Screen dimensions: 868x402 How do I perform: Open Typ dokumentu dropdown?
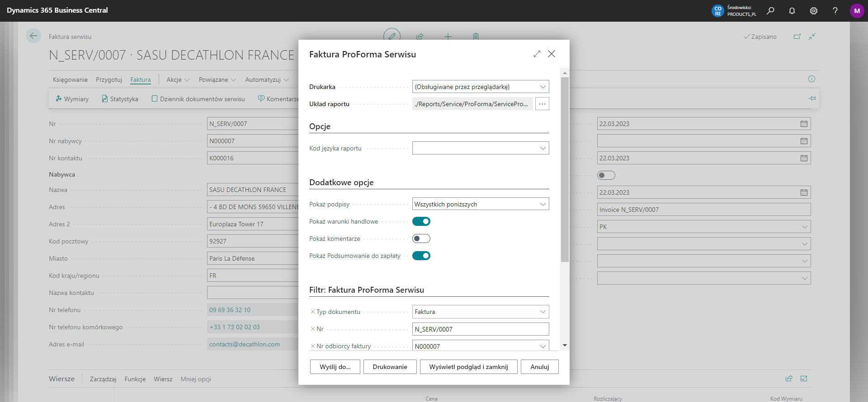click(x=542, y=312)
